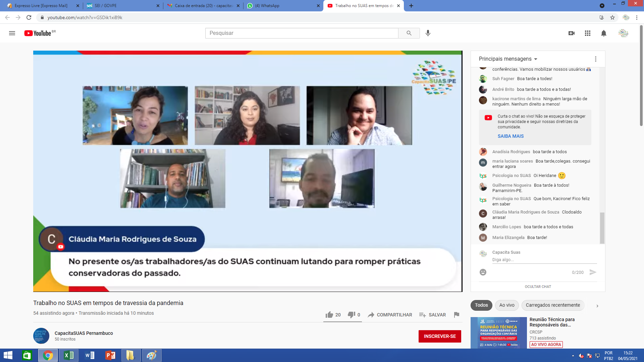This screenshot has height=362, width=644.
Task: Open the YouTube apps grid icon
Action: coord(588,33)
